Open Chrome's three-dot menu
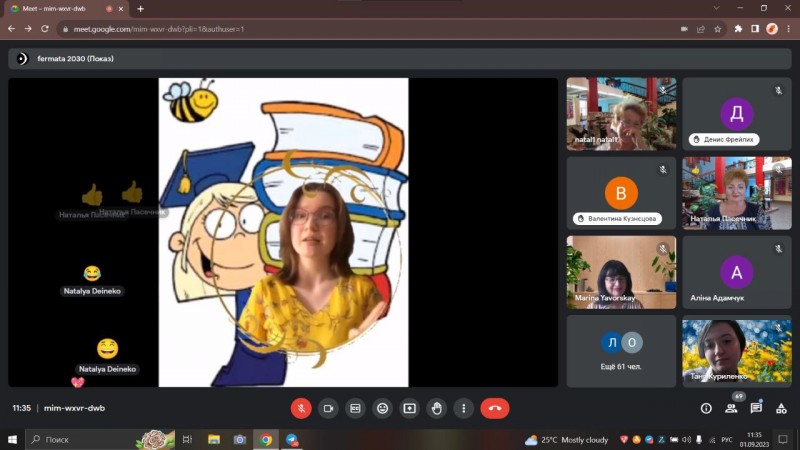This screenshot has height=450, width=800. tap(785, 29)
